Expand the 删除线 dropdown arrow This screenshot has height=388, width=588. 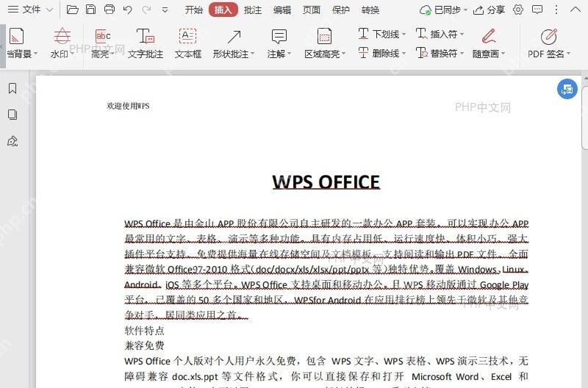coord(404,54)
